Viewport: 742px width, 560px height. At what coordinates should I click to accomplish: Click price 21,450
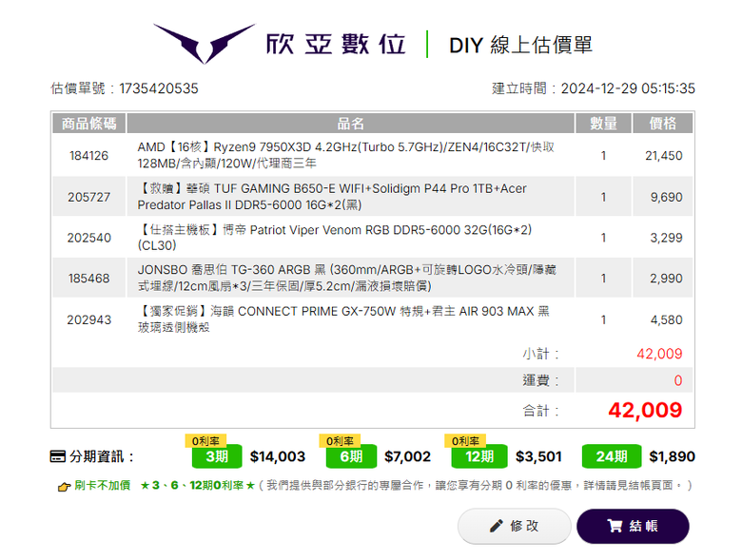[x=663, y=156]
